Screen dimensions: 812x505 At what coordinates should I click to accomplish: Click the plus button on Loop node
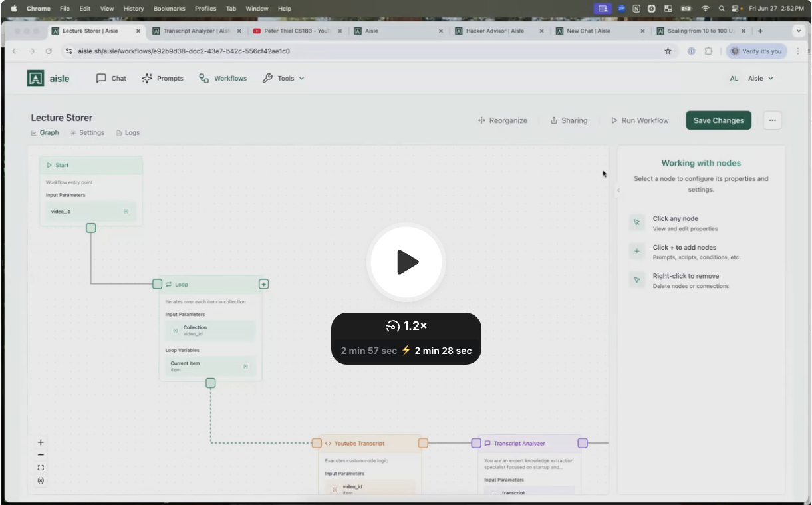[x=263, y=284]
